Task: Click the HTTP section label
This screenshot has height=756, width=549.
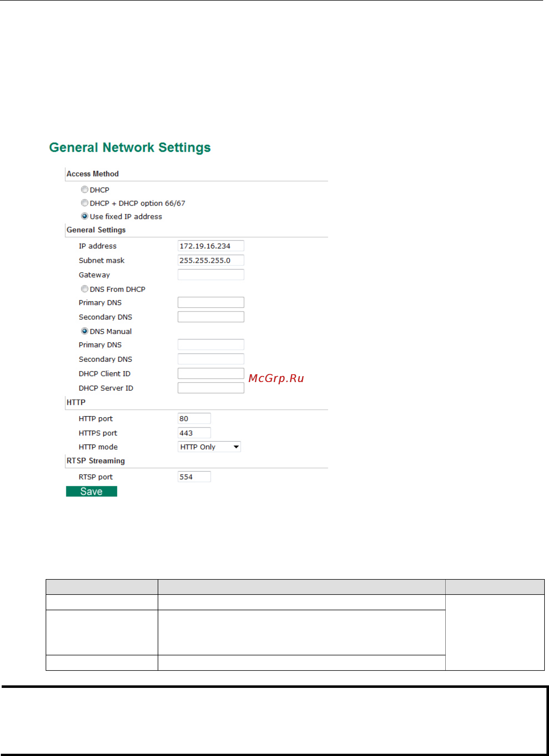Action: [x=76, y=402]
